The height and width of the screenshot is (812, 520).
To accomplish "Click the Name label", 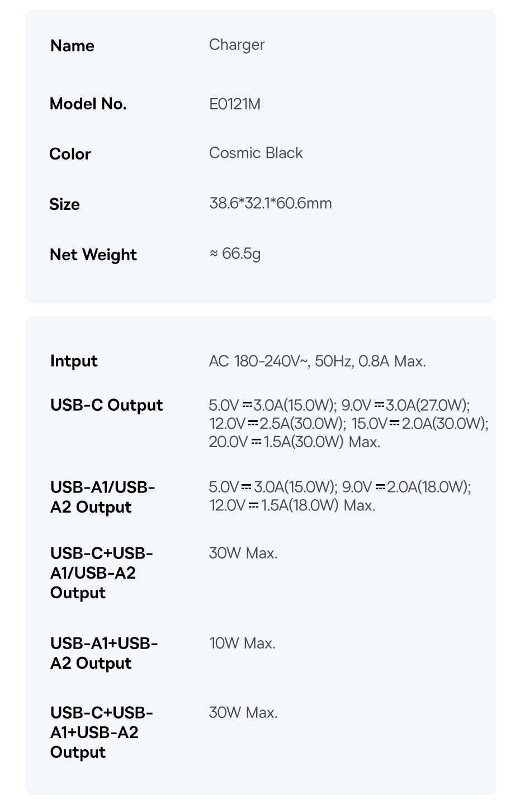I will [72, 45].
